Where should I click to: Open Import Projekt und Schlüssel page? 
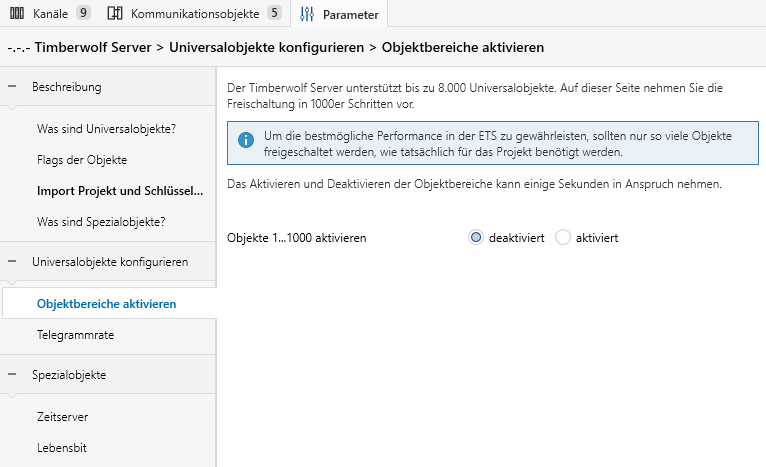pos(120,191)
